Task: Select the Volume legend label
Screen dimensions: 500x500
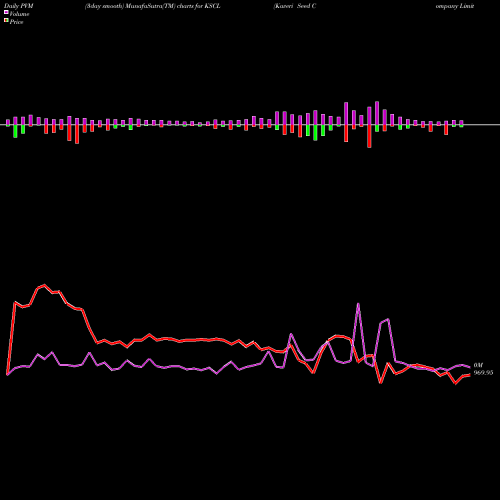Action: tap(19, 14)
